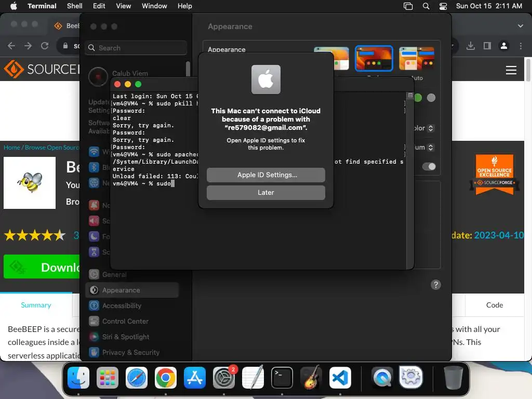The height and width of the screenshot is (399, 532).
Task: Go forward in Chrome window
Action: pos(28,46)
